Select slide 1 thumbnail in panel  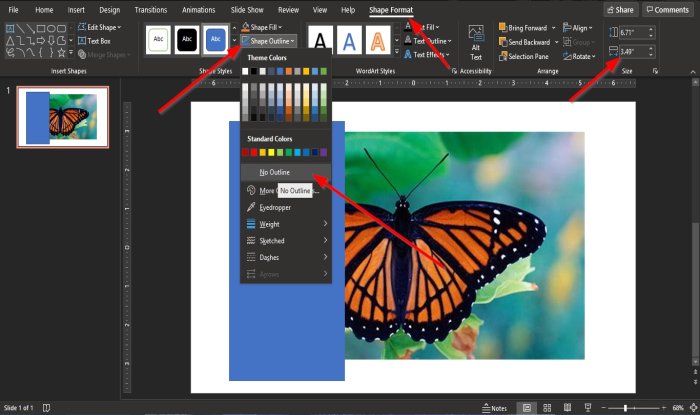point(62,117)
